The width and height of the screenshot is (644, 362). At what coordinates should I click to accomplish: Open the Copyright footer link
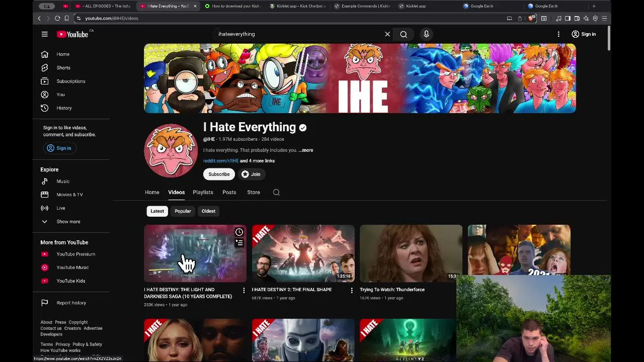click(78, 322)
